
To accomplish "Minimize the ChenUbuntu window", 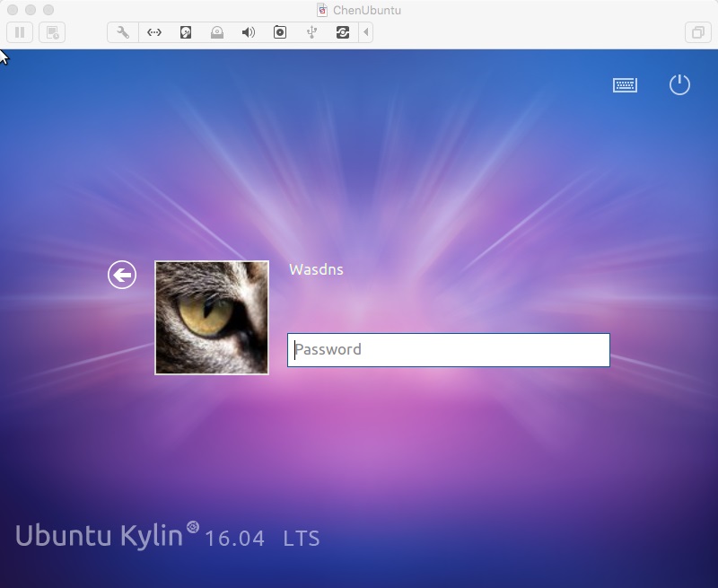I will pos(31,10).
